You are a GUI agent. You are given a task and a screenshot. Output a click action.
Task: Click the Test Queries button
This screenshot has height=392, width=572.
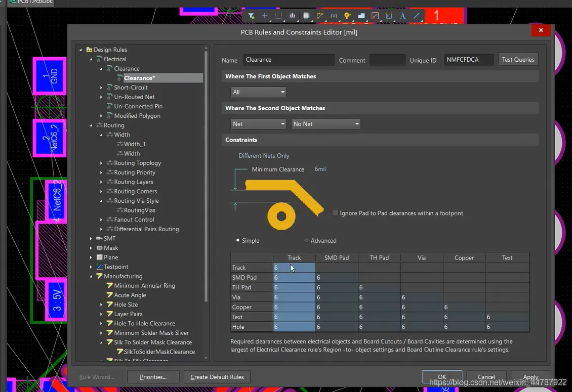[518, 60]
